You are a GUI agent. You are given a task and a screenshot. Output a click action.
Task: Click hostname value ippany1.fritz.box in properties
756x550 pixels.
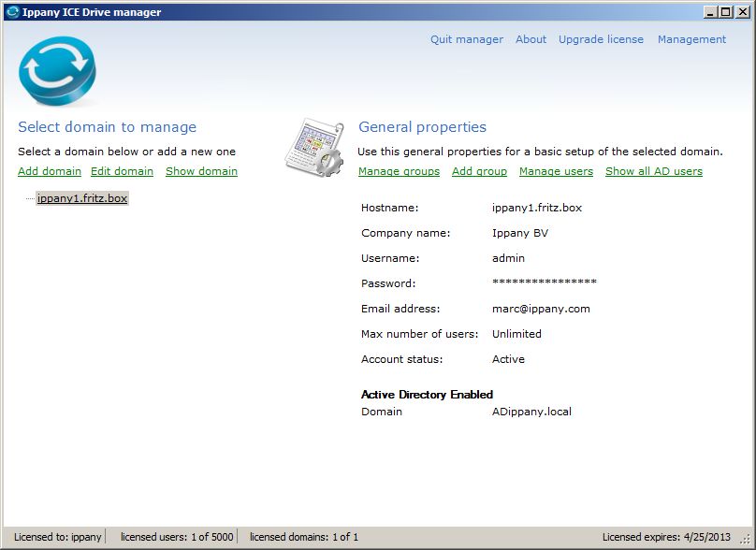537,208
